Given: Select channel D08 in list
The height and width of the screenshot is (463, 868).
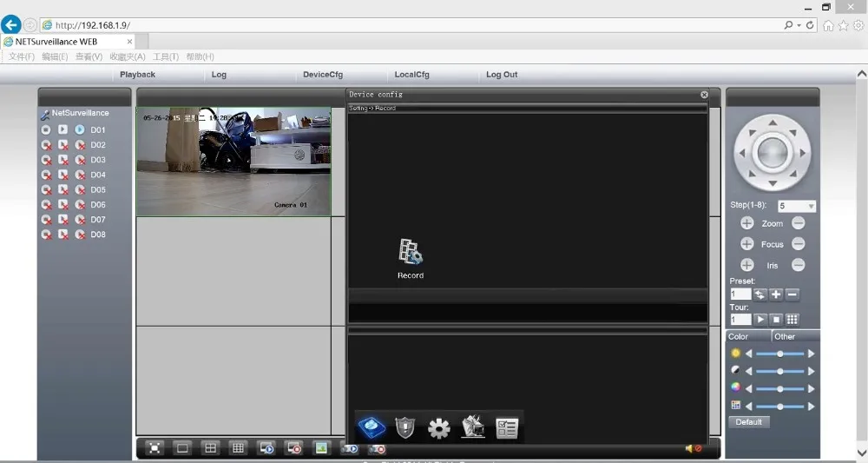Looking at the screenshot, I should click(x=98, y=235).
